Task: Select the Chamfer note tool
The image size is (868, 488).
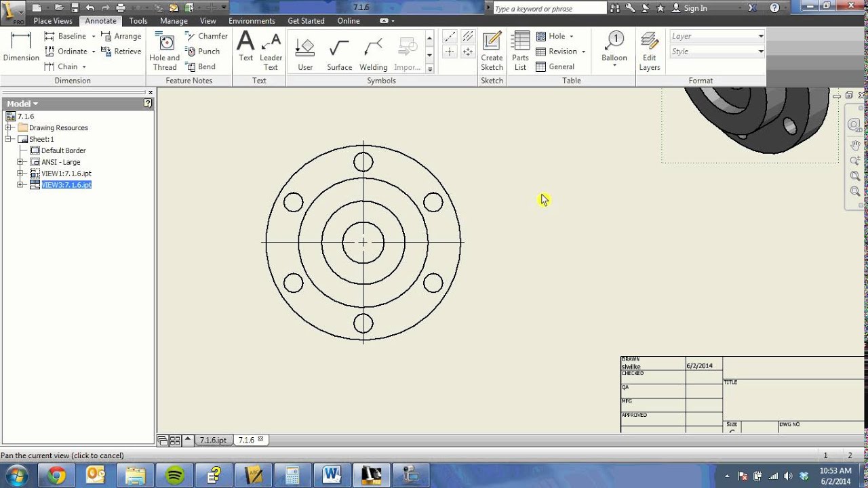Action: (x=206, y=36)
